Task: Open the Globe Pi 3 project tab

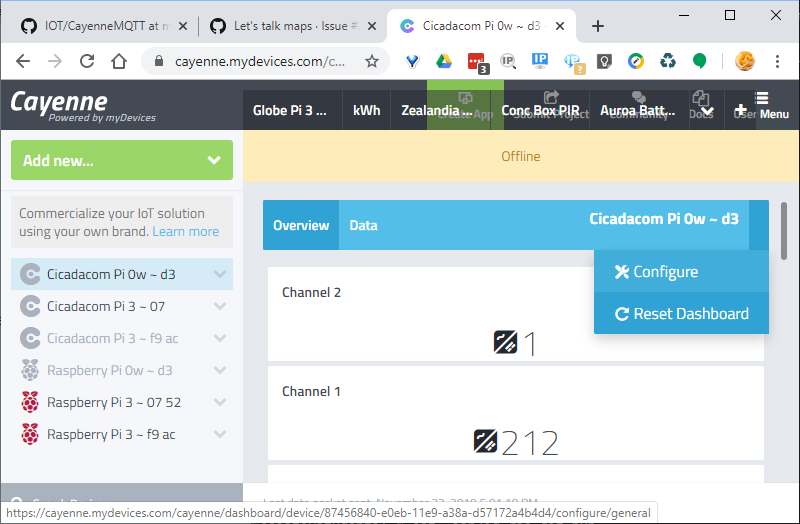Action: 292,110
